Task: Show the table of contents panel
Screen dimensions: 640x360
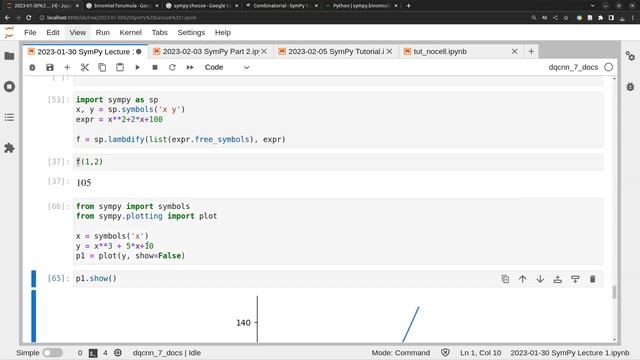Action: click(x=9, y=118)
